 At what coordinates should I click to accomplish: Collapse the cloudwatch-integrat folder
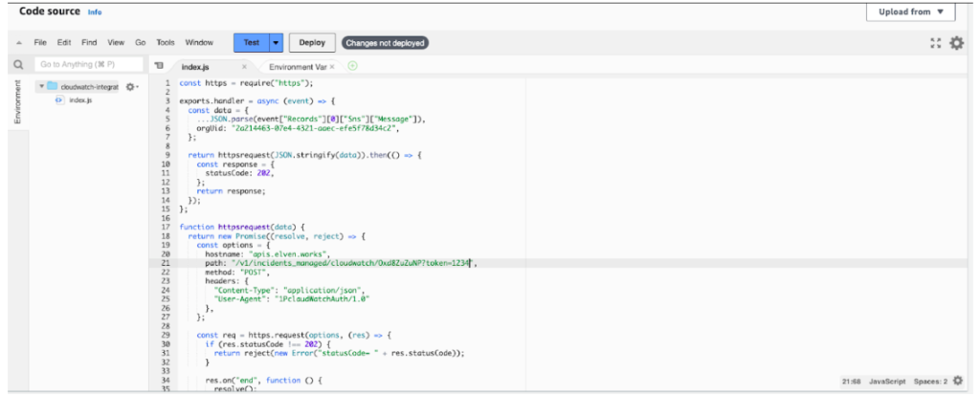pyautogui.click(x=41, y=87)
